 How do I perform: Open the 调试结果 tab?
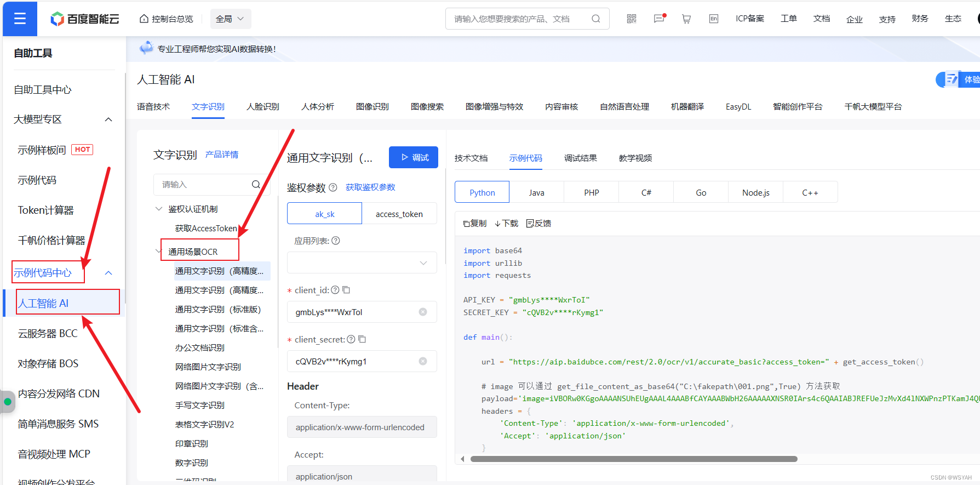[581, 158]
